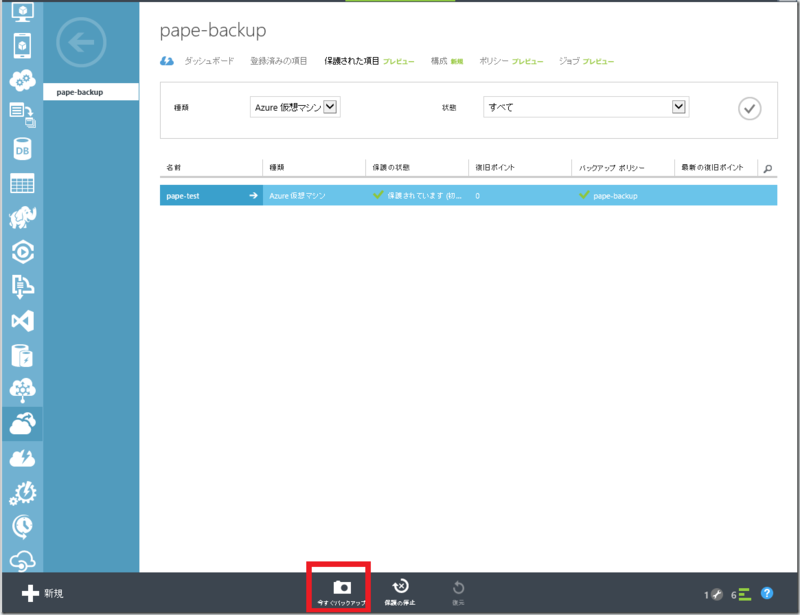
Task: Open HDInsight elephant icon
Action: [22, 217]
